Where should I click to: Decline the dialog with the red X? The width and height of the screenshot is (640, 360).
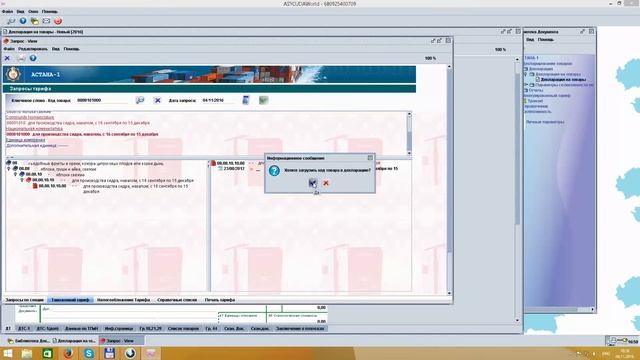click(x=326, y=183)
